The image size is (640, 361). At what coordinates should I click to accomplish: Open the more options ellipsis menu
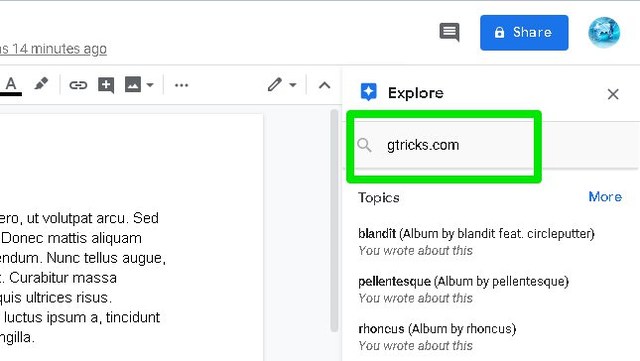coord(182,85)
